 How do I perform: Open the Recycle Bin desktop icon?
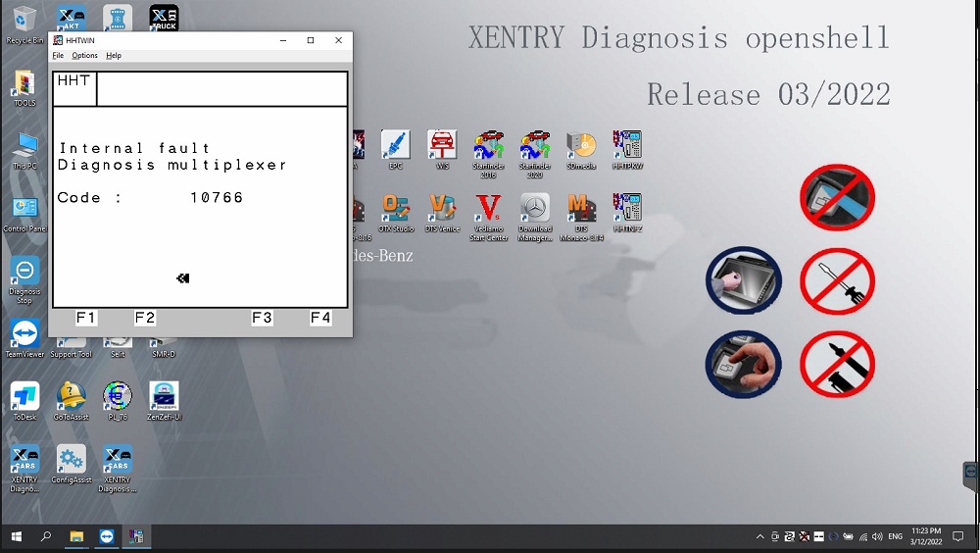click(x=24, y=25)
